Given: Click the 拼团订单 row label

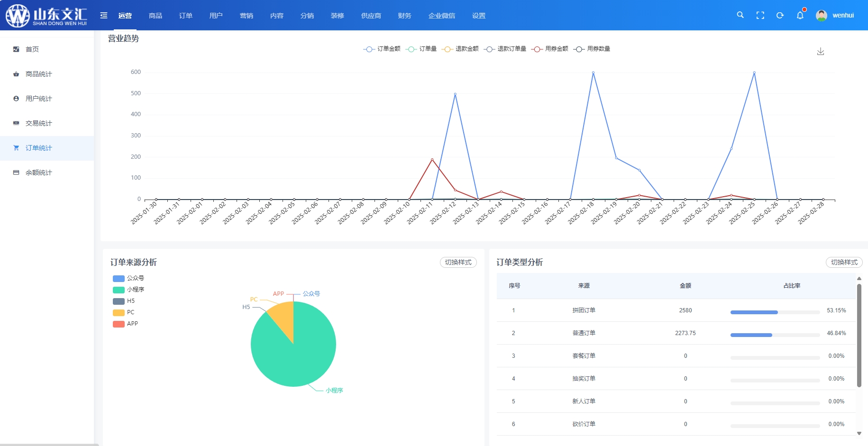Looking at the screenshot, I should [x=584, y=310].
